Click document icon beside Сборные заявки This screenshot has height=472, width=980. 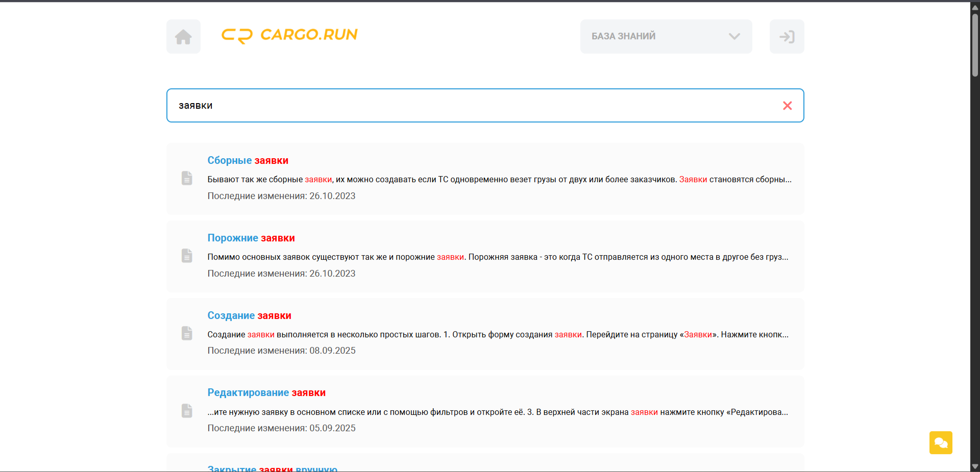click(187, 178)
